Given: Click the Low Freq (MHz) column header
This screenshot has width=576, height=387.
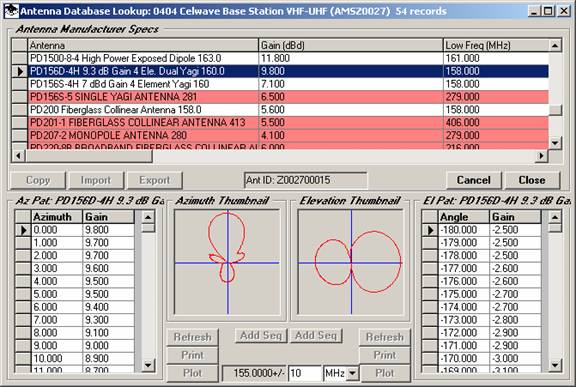Looking at the screenshot, I should point(496,46).
